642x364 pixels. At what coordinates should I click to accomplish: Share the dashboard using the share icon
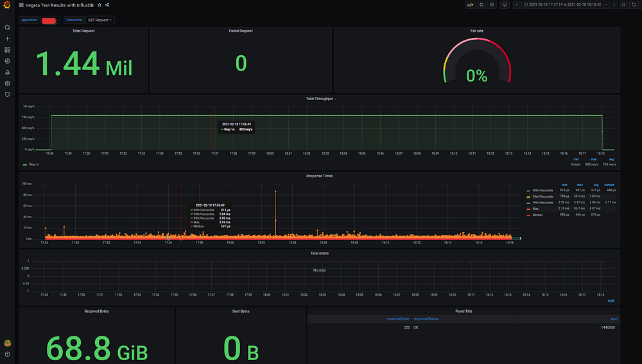pos(107,5)
